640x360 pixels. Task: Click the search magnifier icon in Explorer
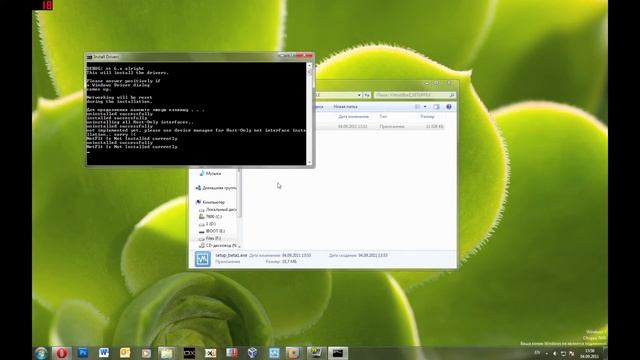pos(451,95)
